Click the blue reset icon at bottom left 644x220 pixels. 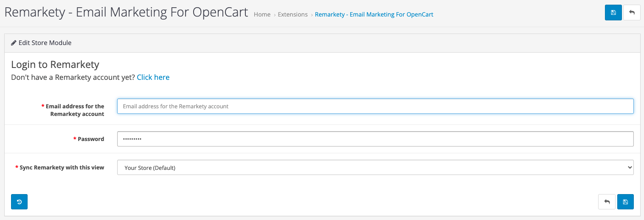[x=19, y=202]
